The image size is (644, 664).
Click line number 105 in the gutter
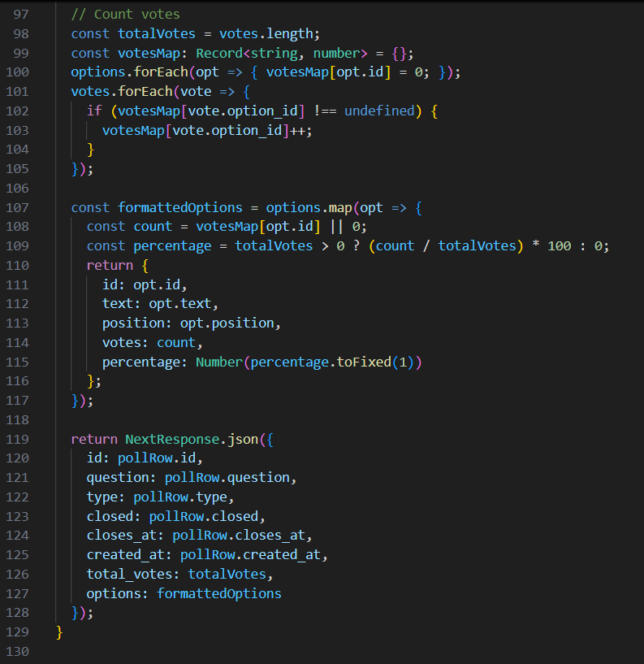[x=17, y=169]
